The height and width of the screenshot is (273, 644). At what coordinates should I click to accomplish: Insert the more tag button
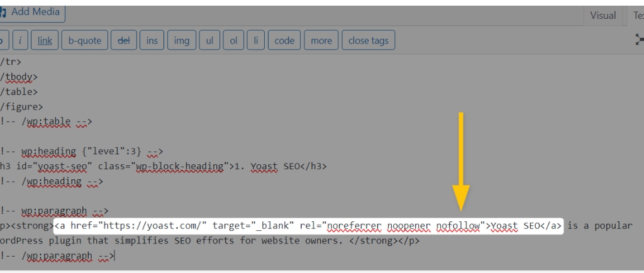pos(321,40)
